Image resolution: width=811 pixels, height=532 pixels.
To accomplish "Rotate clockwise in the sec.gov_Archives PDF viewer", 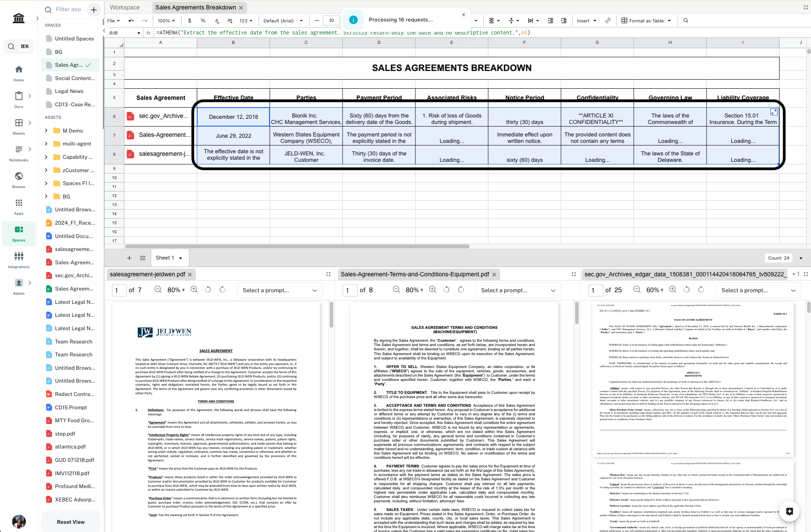I will (x=701, y=290).
